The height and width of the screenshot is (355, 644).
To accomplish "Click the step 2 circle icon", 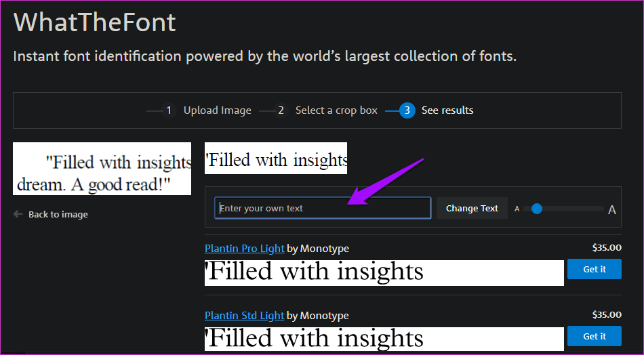I will point(281,110).
